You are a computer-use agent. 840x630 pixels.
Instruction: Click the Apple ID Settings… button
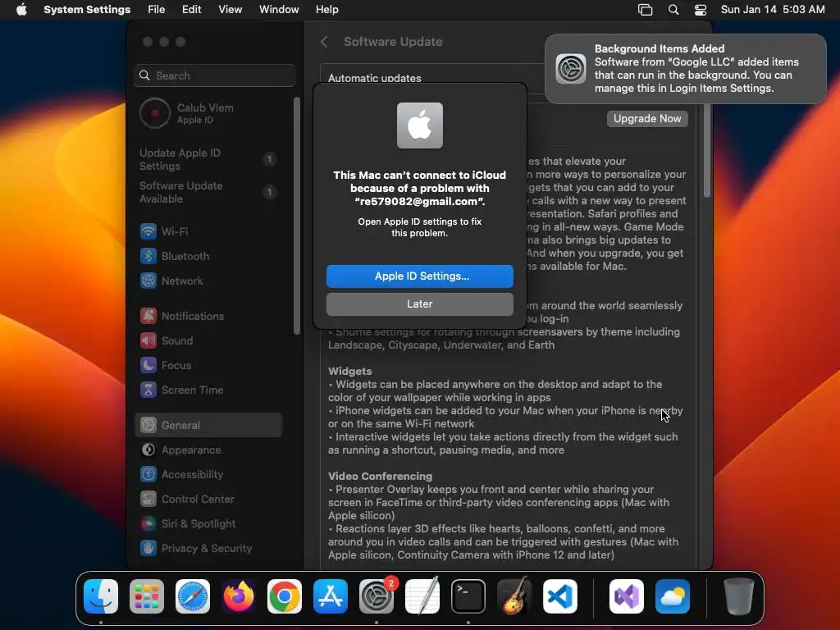click(x=420, y=276)
